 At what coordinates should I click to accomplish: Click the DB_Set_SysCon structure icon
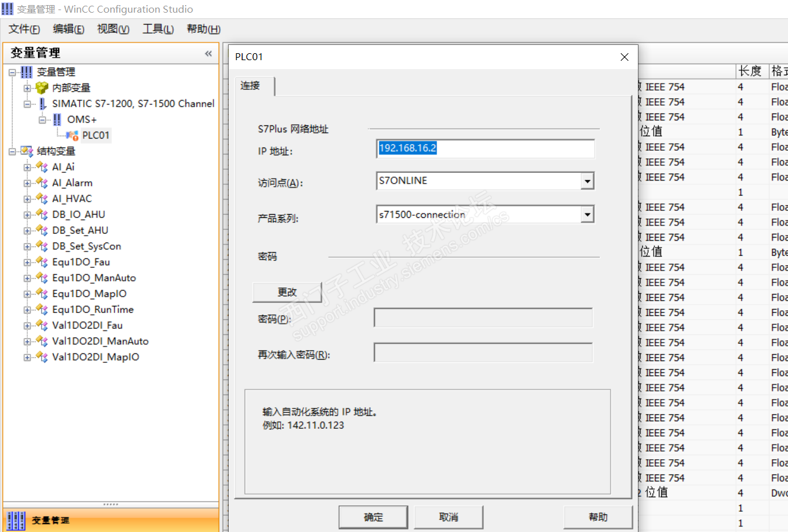coord(42,246)
